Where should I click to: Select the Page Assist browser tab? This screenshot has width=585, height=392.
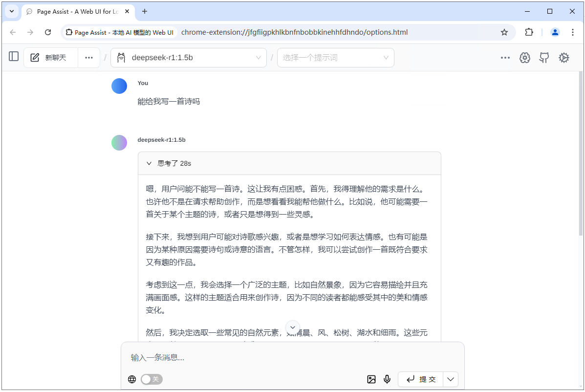(x=78, y=12)
